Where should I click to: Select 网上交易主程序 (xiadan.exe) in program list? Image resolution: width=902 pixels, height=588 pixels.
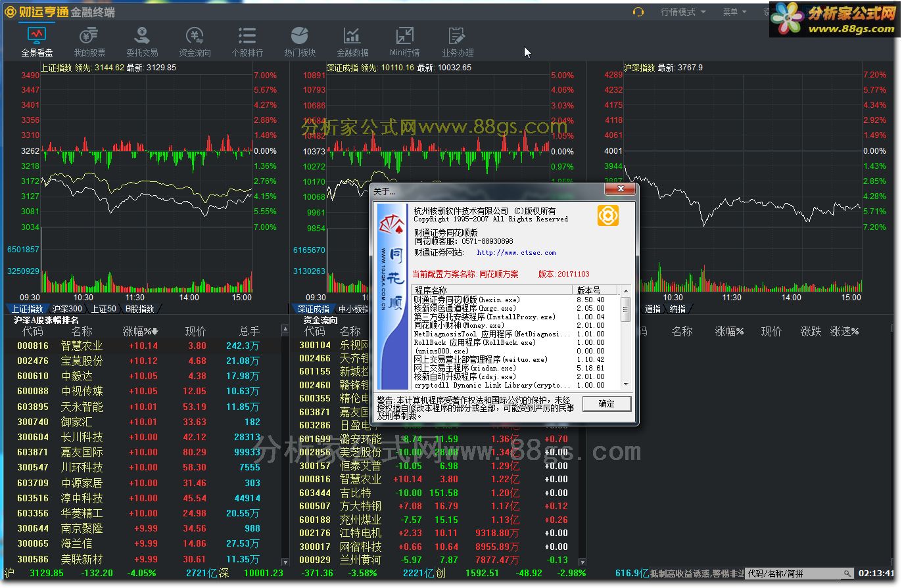(516, 368)
